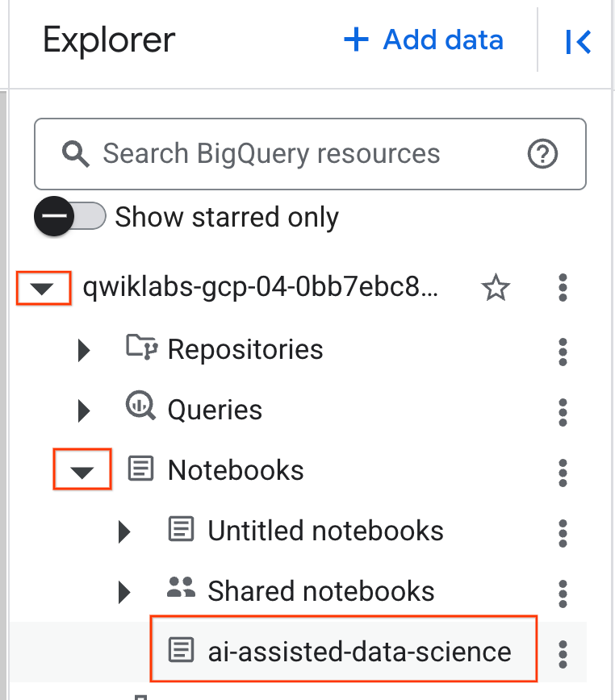Open the project's overflow actions menu
The width and height of the screenshot is (615, 700).
pos(563,288)
